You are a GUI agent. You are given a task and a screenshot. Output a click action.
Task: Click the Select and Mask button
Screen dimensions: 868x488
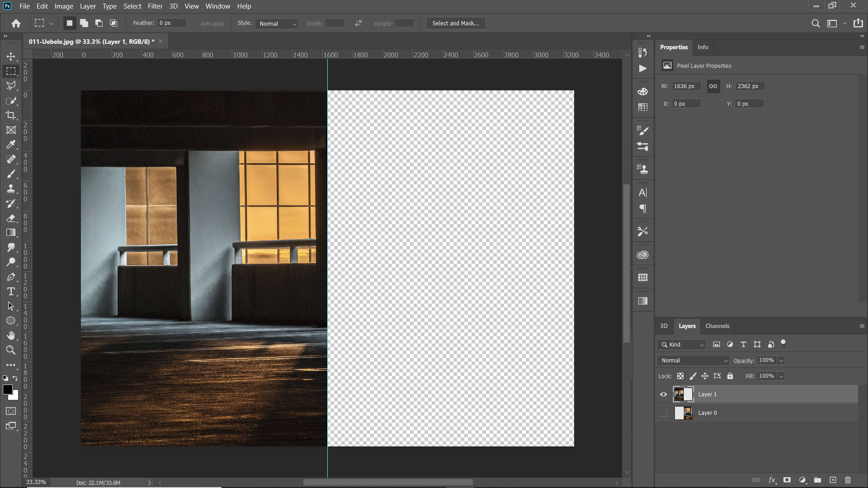(x=455, y=23)
